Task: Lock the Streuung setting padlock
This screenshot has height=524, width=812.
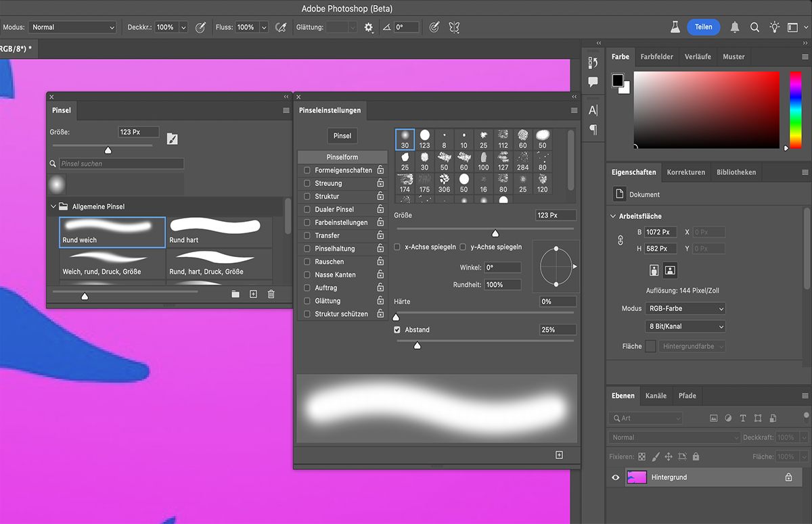Action: click(x=380, y=183)
